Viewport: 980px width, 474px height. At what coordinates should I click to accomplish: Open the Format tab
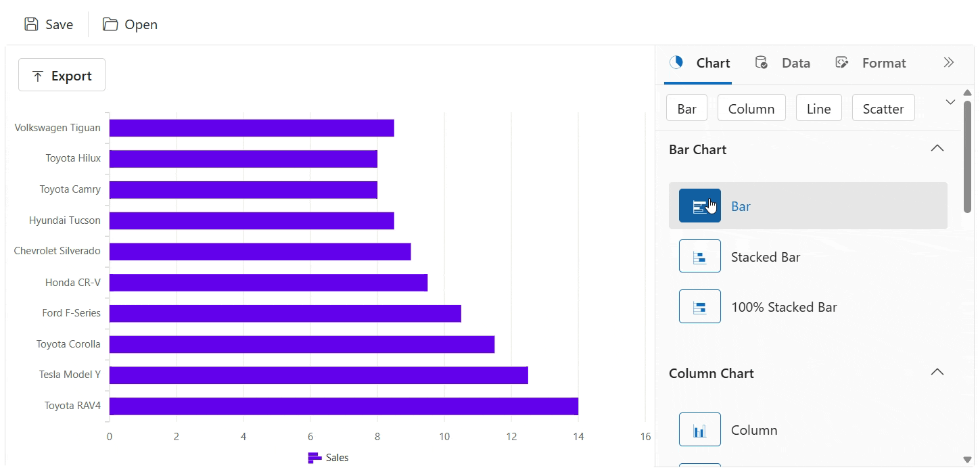click(x=870, y=63)
